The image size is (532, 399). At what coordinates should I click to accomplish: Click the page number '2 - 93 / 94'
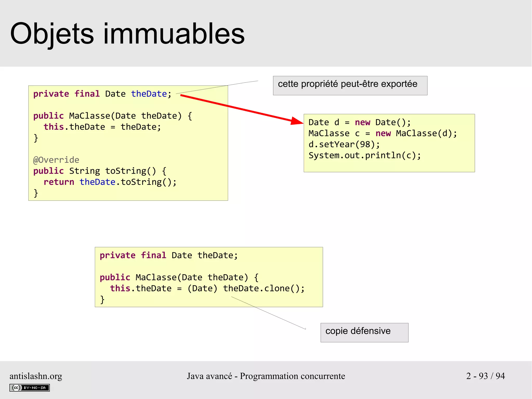click(x=485, y=376)
